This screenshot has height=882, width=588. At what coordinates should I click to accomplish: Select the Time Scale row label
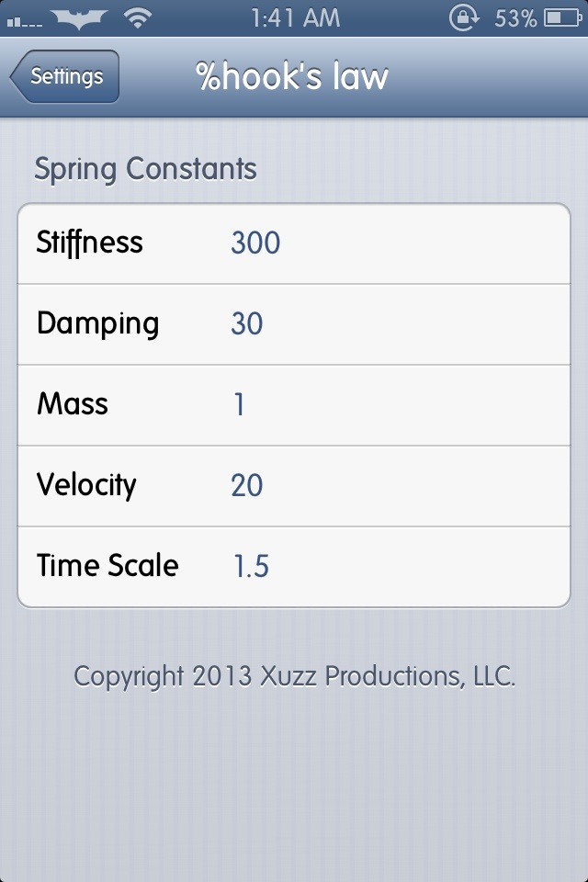107,566
